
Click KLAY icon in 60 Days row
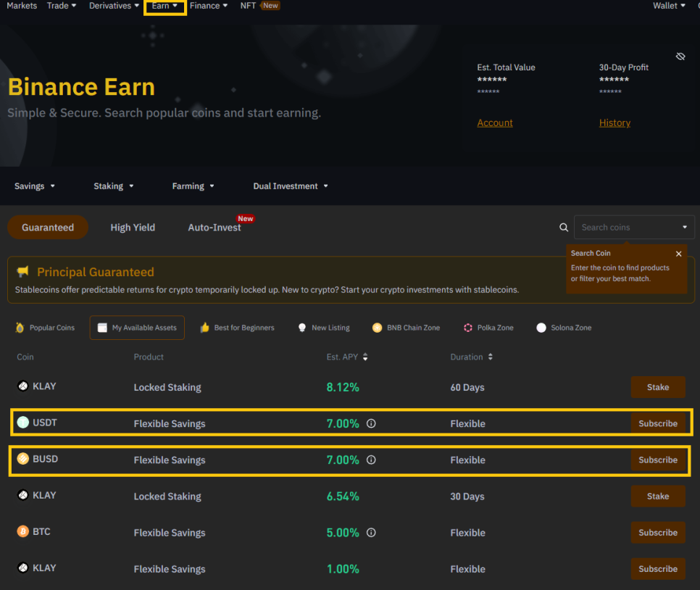pyautogui.click(x=22, y=386)
